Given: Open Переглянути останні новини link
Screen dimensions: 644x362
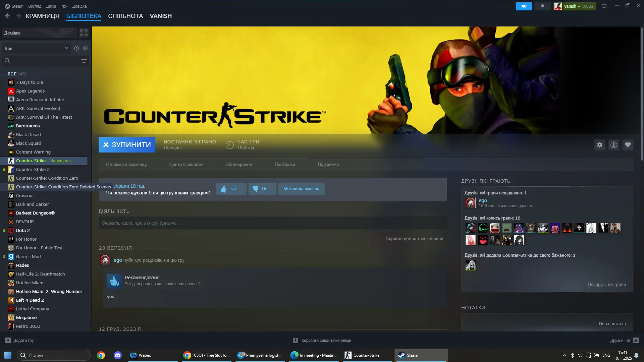Looking at the screenshot, I should (x=414, y=239).
